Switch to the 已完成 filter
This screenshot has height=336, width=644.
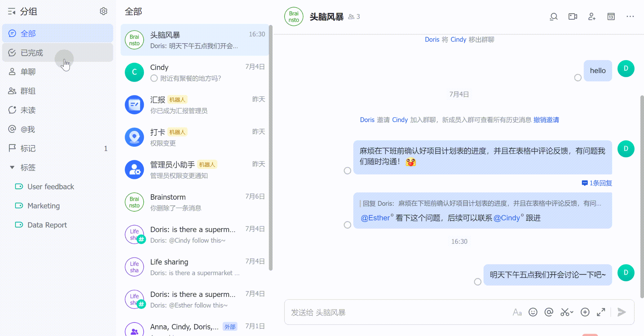point(32,53)
